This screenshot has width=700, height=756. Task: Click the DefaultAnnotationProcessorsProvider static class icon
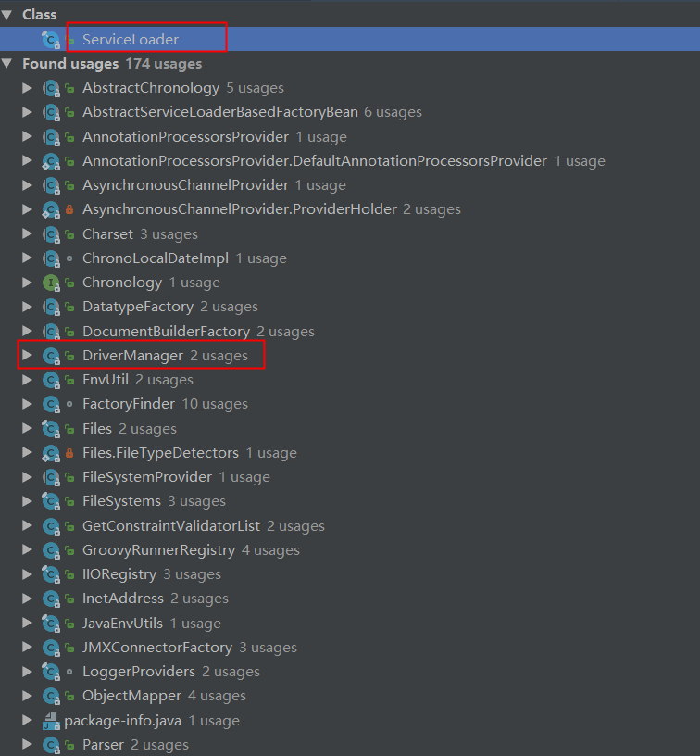click(x=51, y=161)
